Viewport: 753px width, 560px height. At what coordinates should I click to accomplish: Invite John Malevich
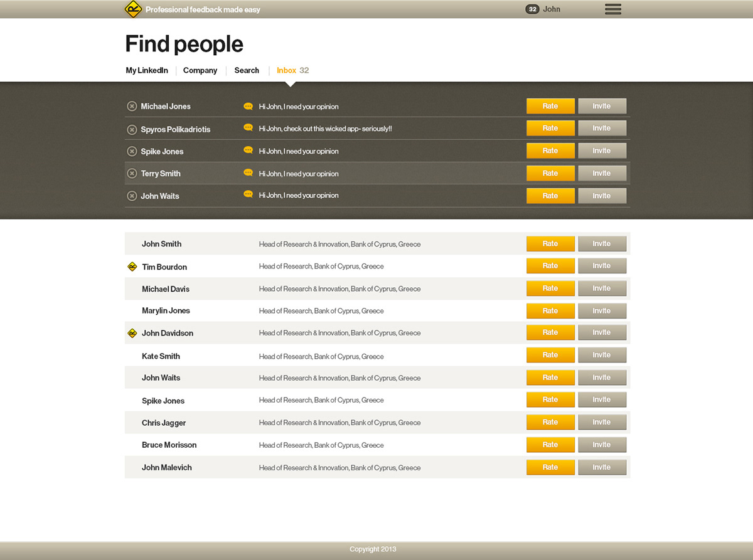(602, 467)
